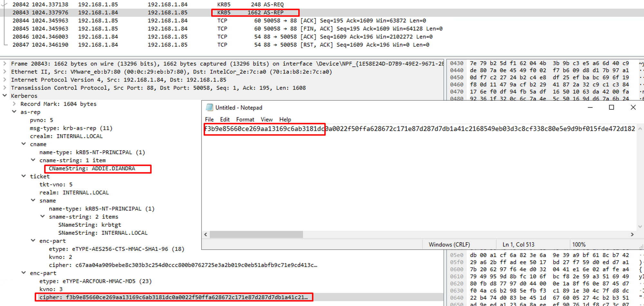Click the Notepad vertical scroll down arrow
The image size is (644, 306).
pyautogui.click(x=640, y=227)
